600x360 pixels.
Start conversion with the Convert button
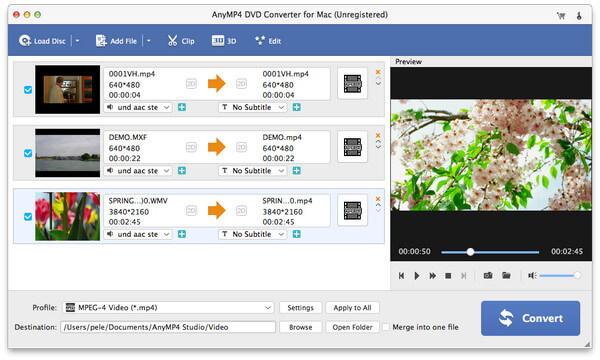(530, 318)
